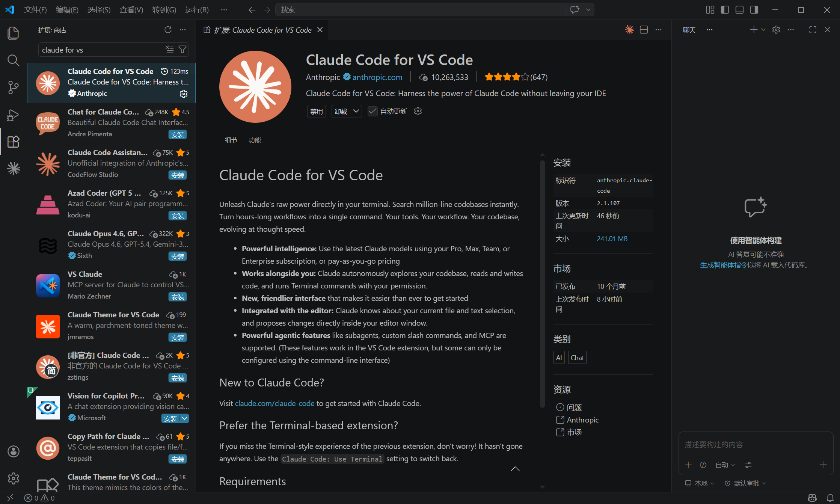Viewport: 840px width, 504px height.
Task: Expand the uninstall dropdown arrow
Action: [x=356, y=111]
